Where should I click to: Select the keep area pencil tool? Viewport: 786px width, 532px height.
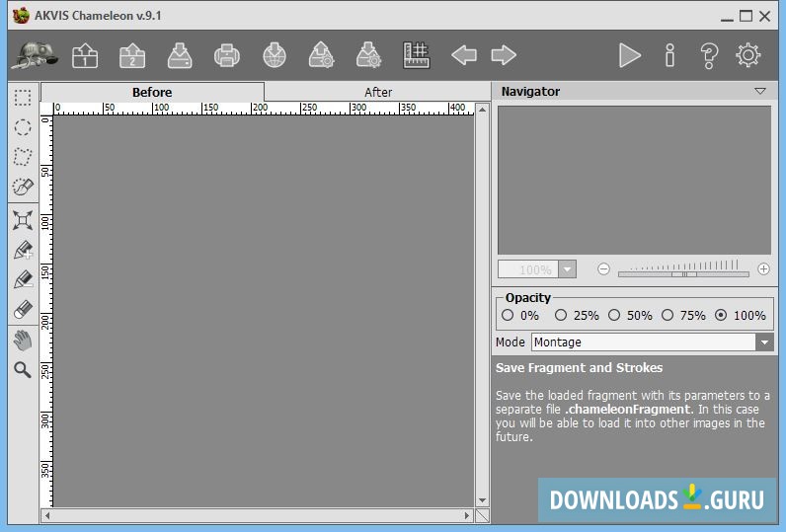pyautogui.click(x=23, y=250)
